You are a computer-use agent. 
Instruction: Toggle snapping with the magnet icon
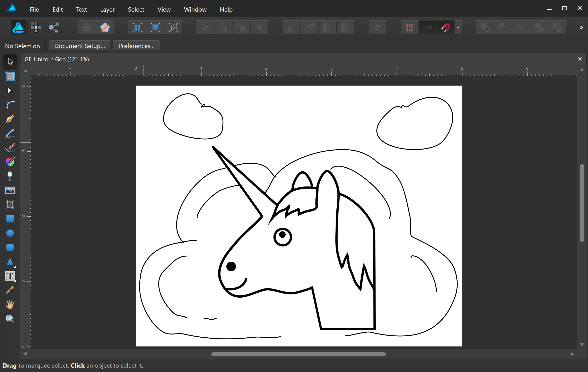tap(446, 27)
